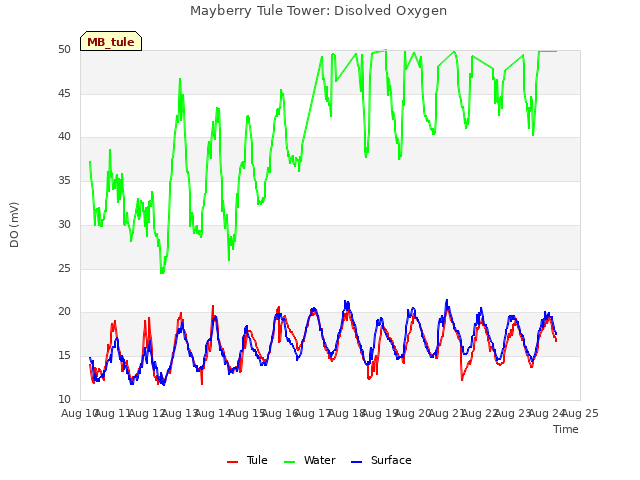Viewport: 640px width, 480px height.
Task: Click the DO (mV) y-axis label
Action: 14,225
